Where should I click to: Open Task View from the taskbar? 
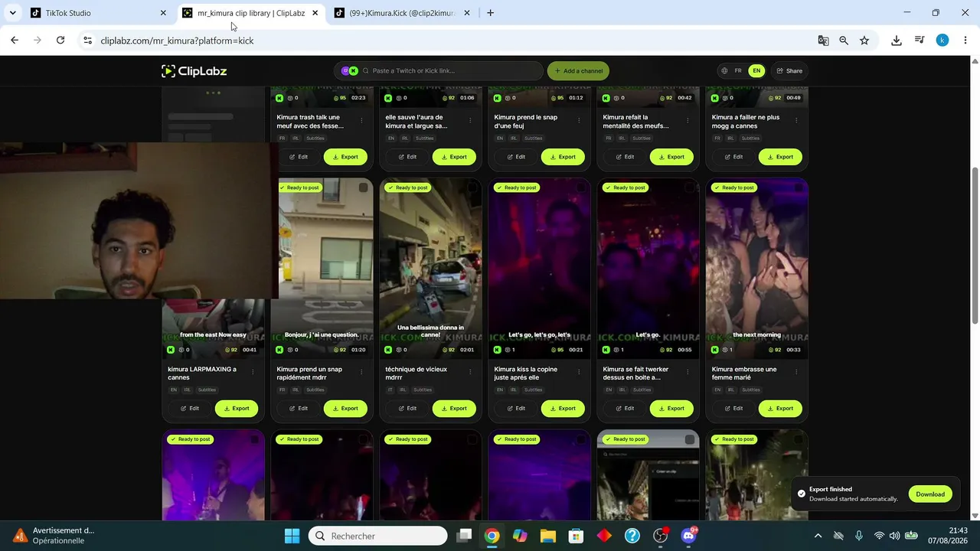[464, 536]
